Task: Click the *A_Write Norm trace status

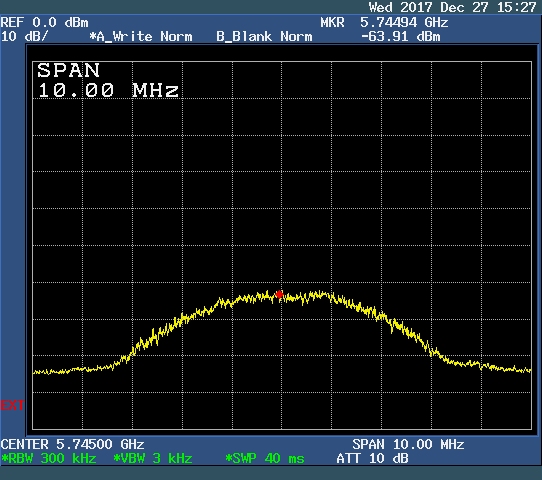Action: pos(141,36)
